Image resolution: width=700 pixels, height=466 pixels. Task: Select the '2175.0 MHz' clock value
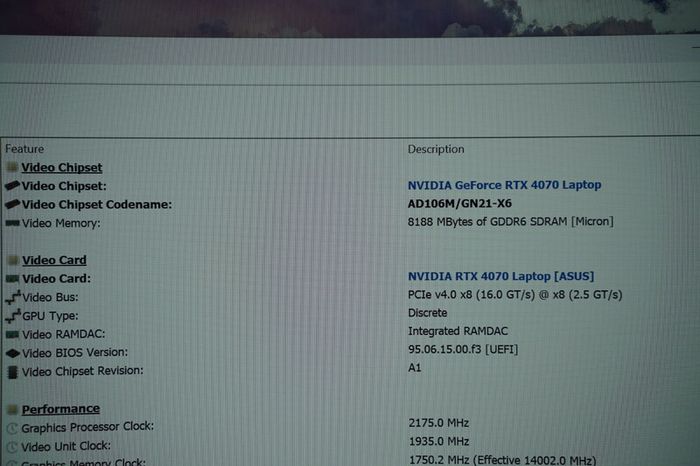point(439,423)
